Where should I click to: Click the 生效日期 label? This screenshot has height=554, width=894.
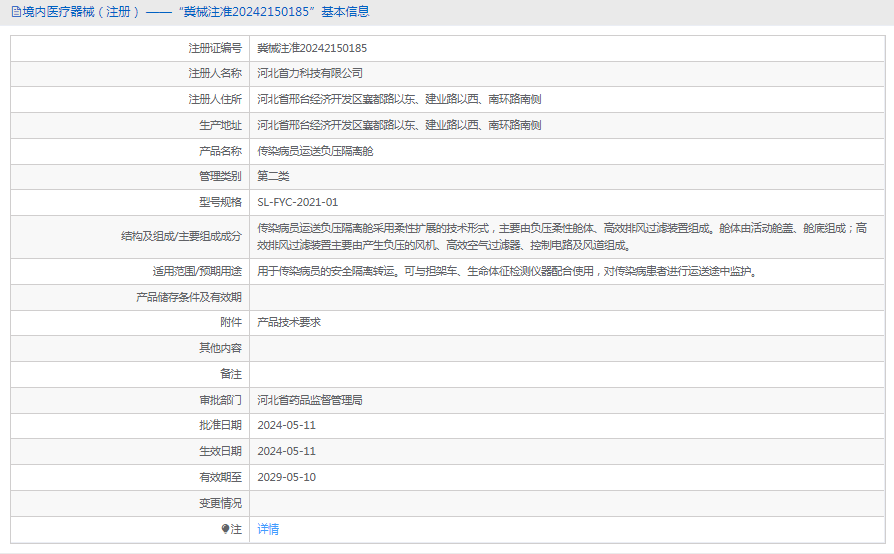(x=220, y=451)
